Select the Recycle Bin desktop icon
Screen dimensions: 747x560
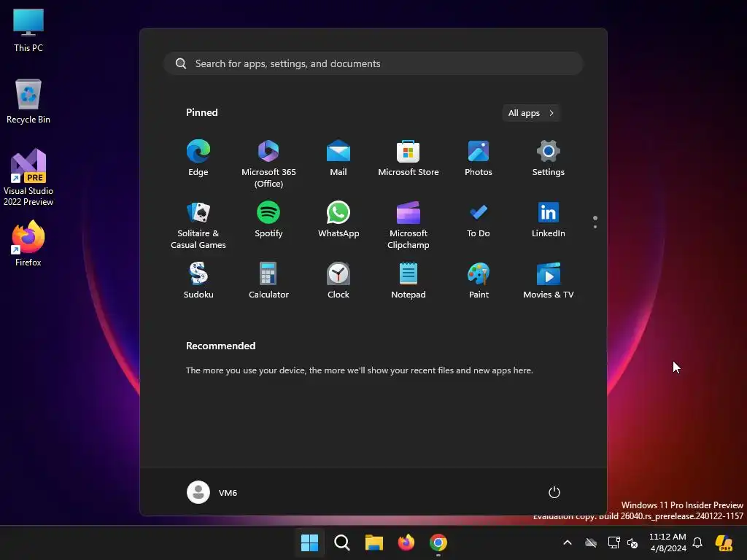tap(28, 101)
